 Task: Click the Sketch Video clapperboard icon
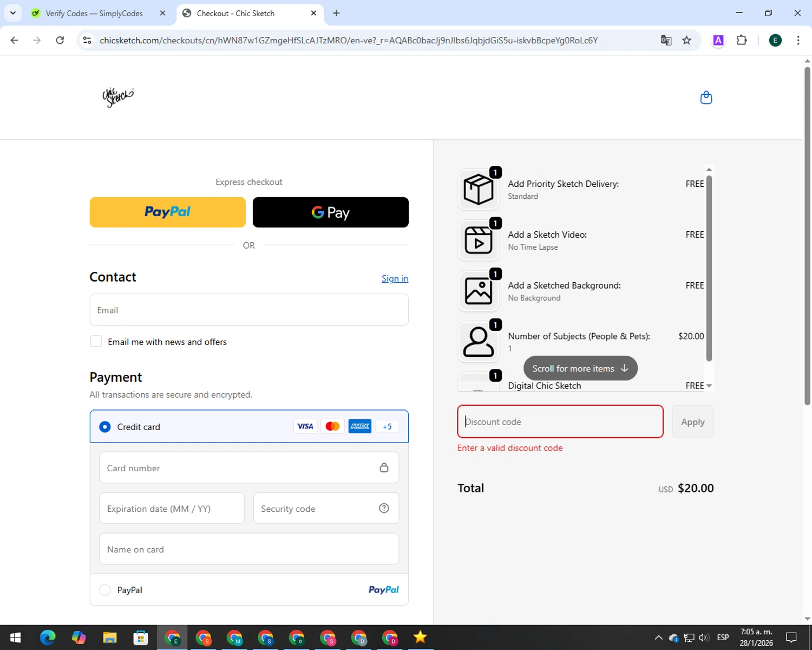tap(479, 240)
